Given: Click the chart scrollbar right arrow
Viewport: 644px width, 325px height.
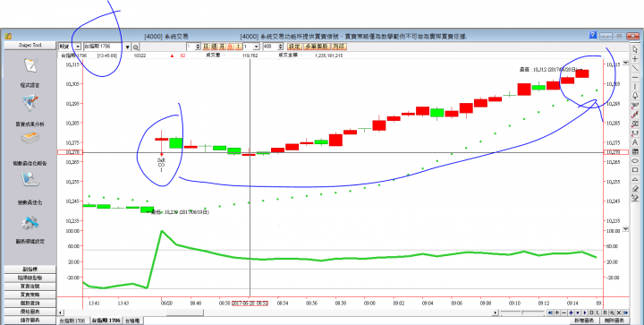Looking at the screenshot, I should (496, 312).
